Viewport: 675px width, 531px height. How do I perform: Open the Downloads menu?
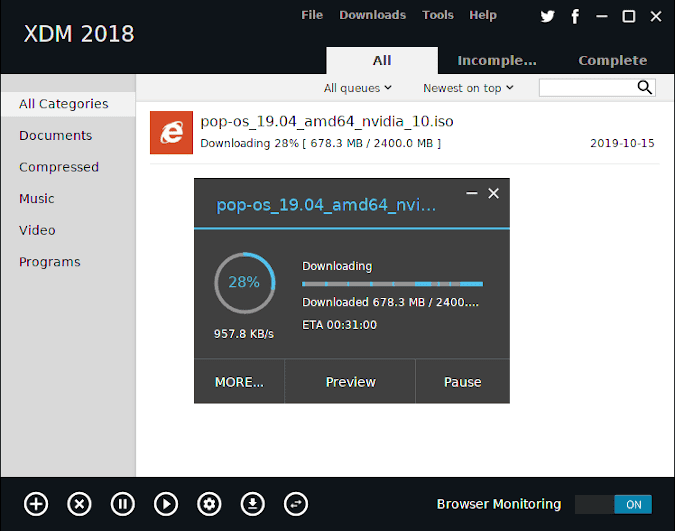(372, 15)
